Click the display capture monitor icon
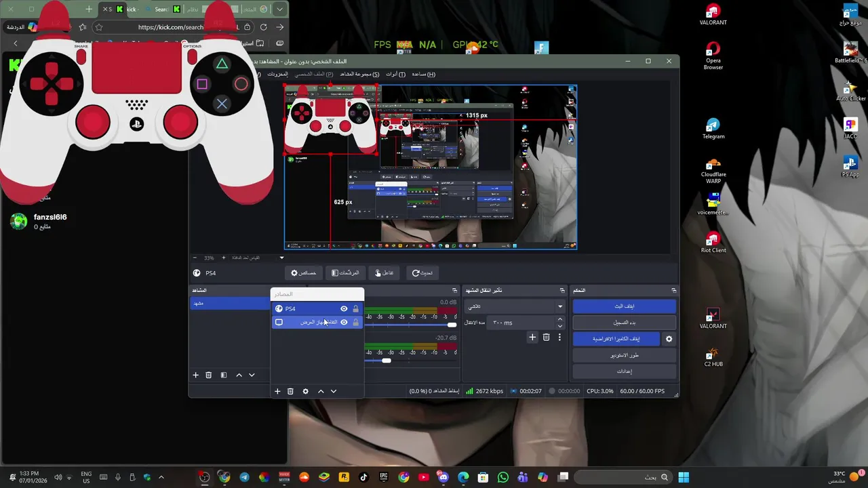The height and width of the screenshot is (488, 868). click(279, 322)
